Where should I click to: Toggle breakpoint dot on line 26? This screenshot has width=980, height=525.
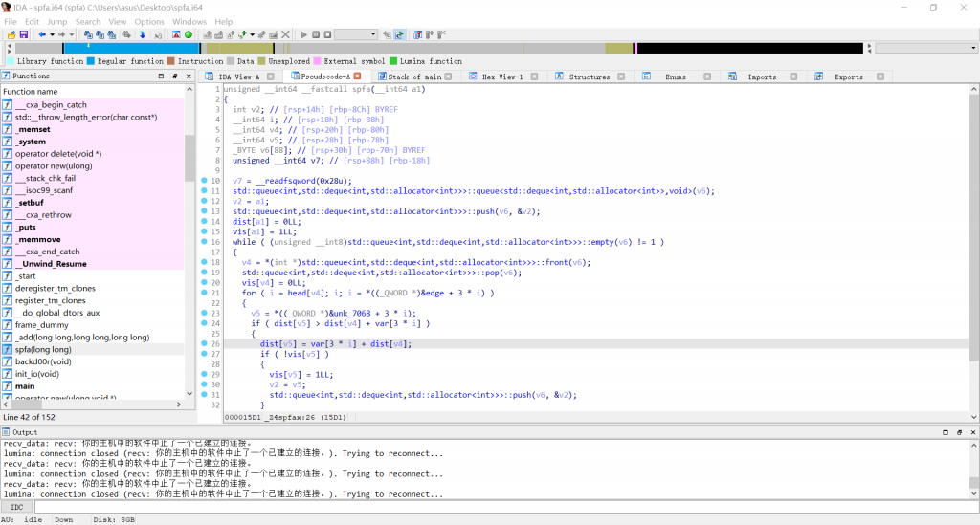[x=205, y=344]
